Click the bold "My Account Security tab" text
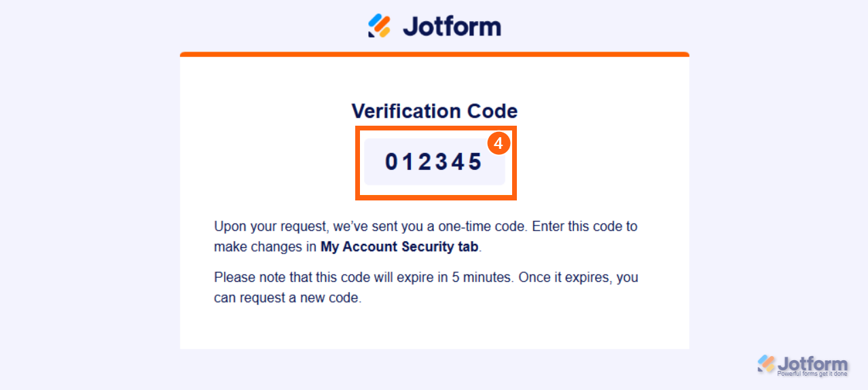Image resolution: width=868 pixels, height=390 pixels. pyautogui.click(x=400, y=247)
